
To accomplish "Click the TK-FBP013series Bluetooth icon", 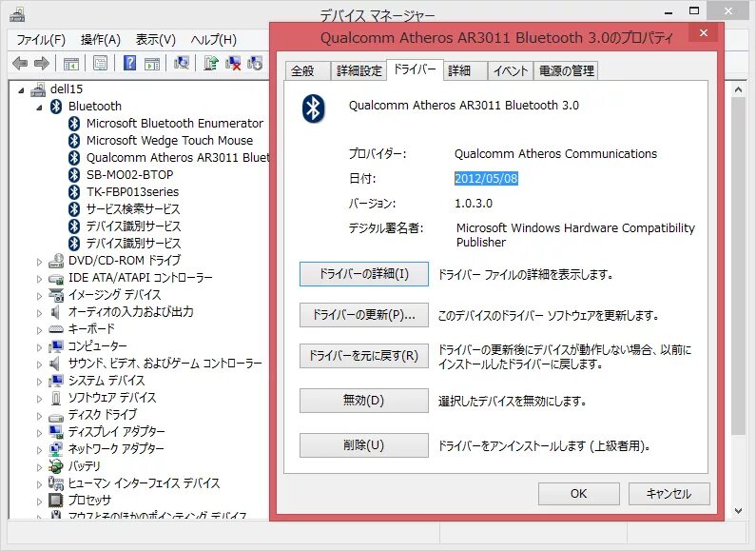I will click(x=74, y=192).
